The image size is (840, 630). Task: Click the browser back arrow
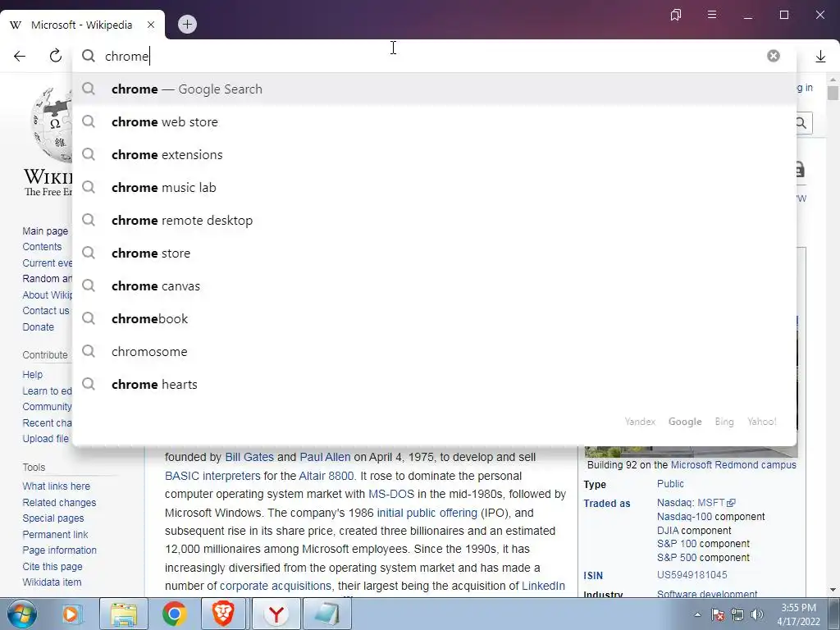pos(20,57)
